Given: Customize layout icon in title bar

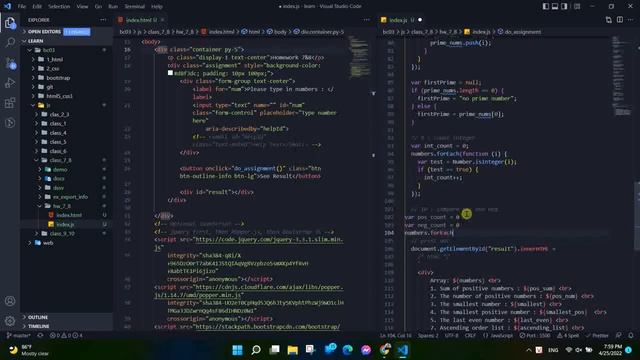Looking at the screenshot, I should point(577,6).
